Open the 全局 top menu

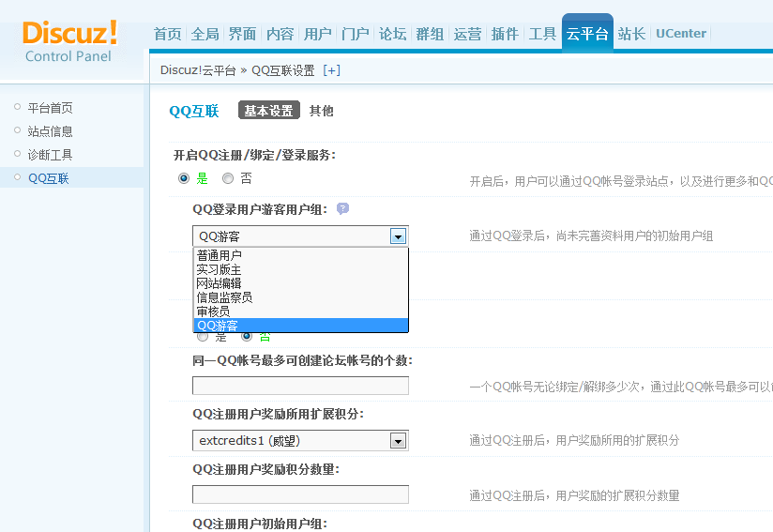[x=205, y=34]
